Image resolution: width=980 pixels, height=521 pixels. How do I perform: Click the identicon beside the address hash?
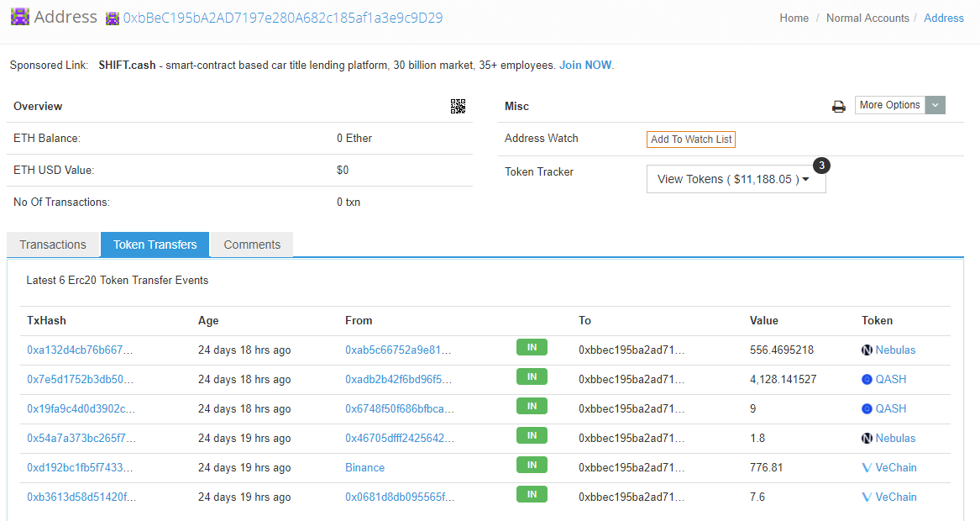[113, 18]
